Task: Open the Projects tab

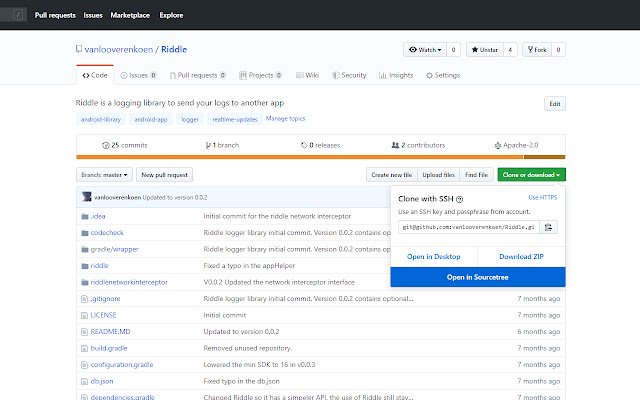Action: 260,75
